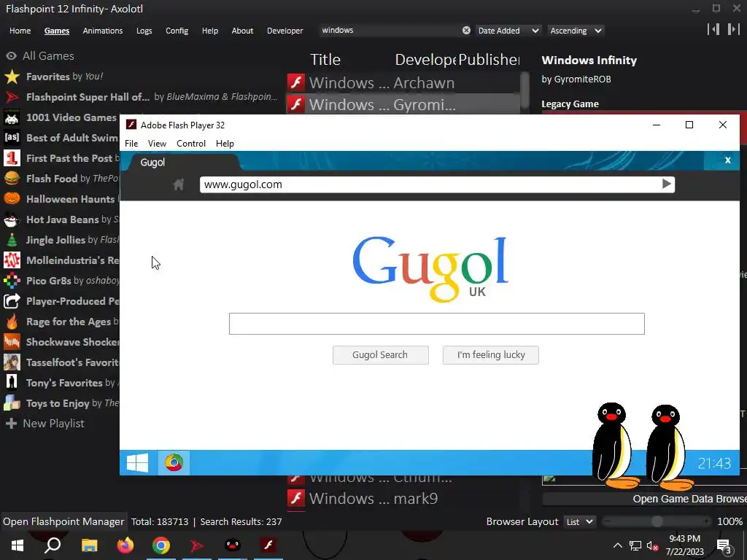Click Title column header

(325, 60)
